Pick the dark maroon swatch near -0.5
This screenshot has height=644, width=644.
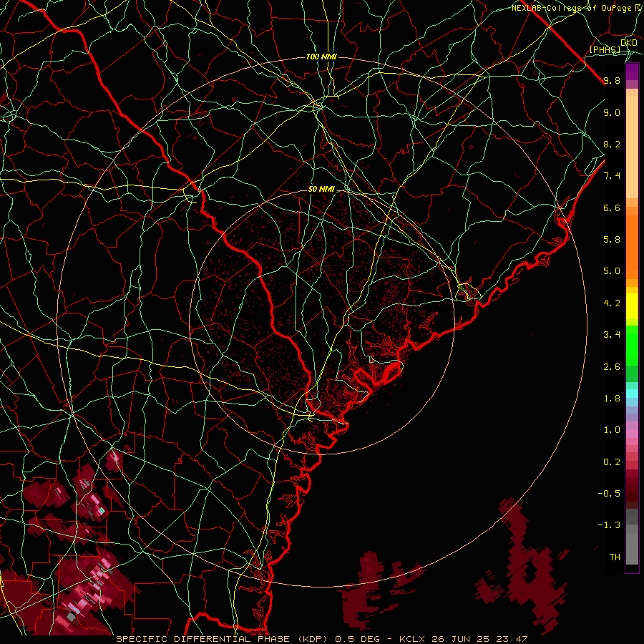632,497
